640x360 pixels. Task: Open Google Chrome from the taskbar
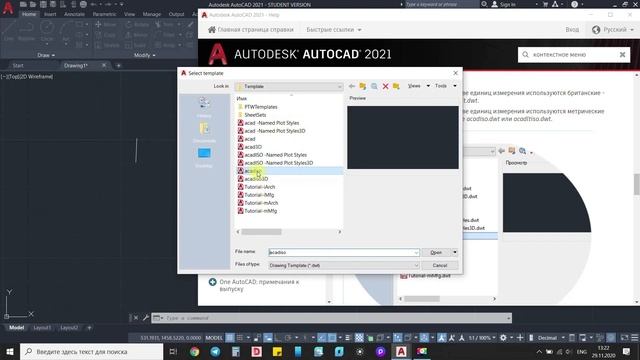pos(195,351)
